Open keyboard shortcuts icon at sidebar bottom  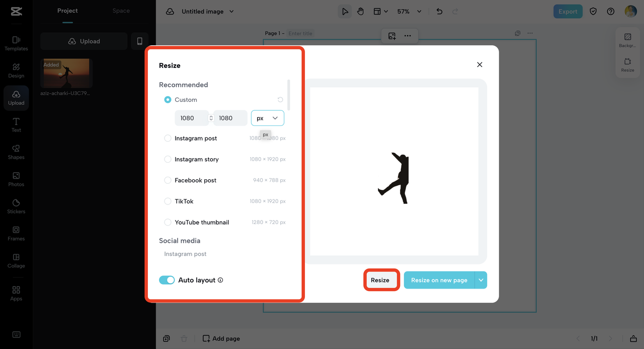coord(16,335)
